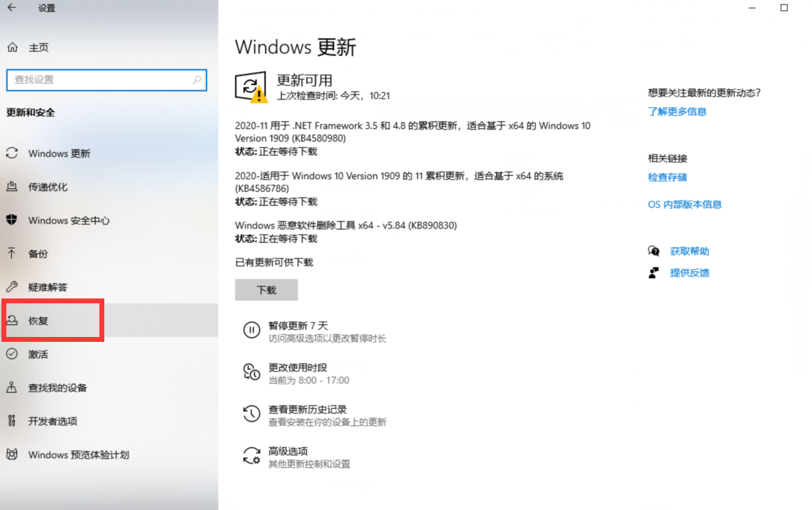This screenshot has width=812, height=510.
Task: Select the 备份 sidebar item
Action: (38, 254)
